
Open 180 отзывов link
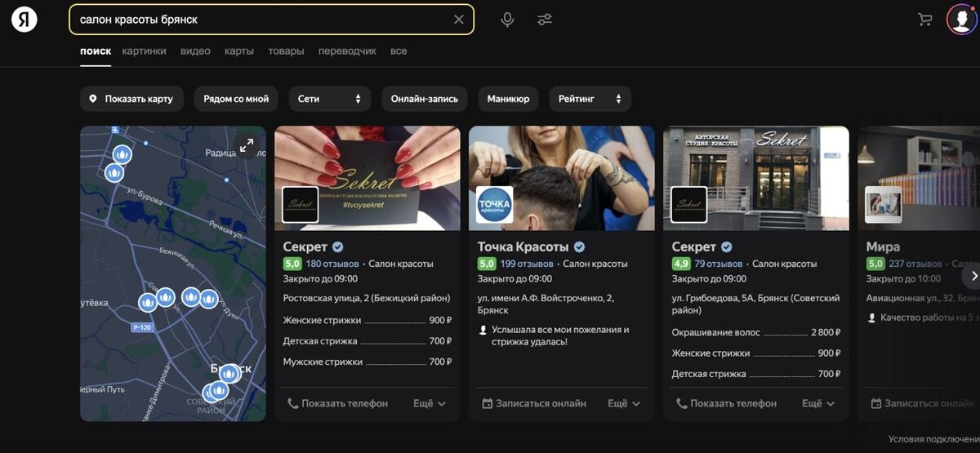(332, 264)
